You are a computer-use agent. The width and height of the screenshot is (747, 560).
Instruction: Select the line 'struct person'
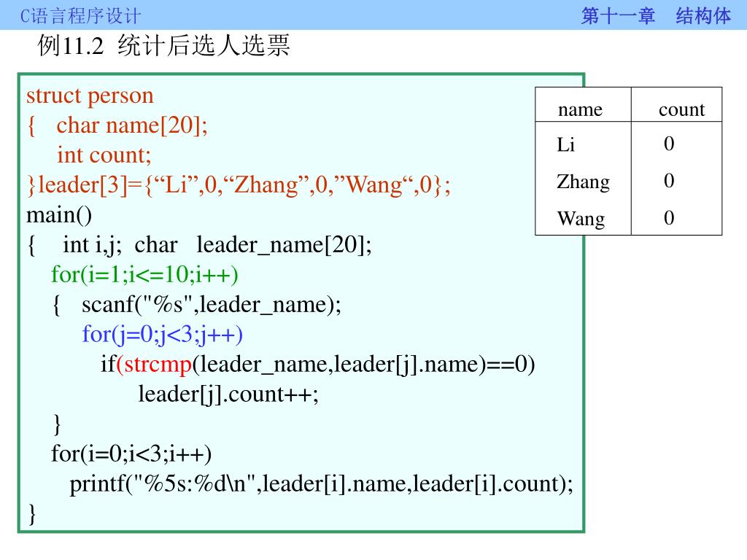click(x=90, y=96)
